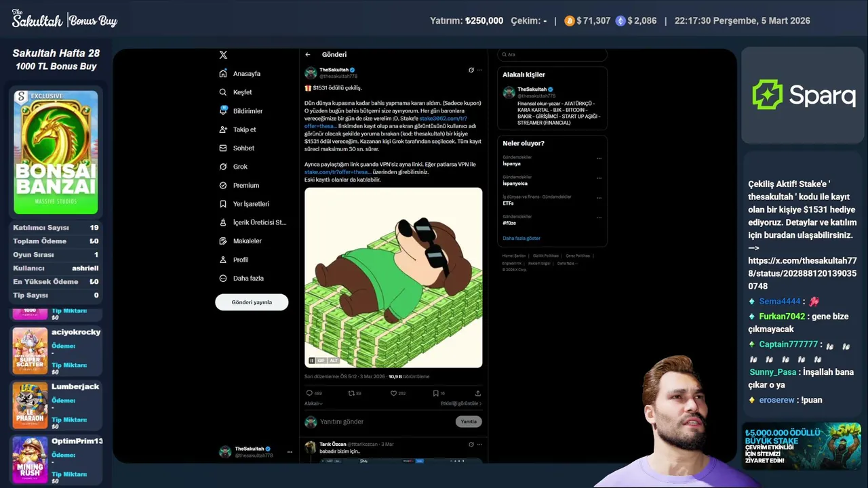Click the Yanıtla reply button
Image resolution: width=868 pixels, height=488 pixels.
[469, 422]
